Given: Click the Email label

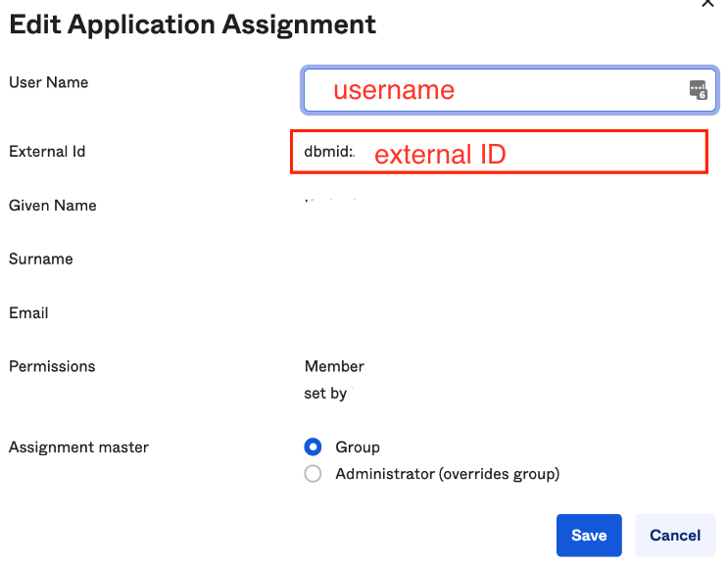Looking at the screenshot, I should (x=28, y=312).
